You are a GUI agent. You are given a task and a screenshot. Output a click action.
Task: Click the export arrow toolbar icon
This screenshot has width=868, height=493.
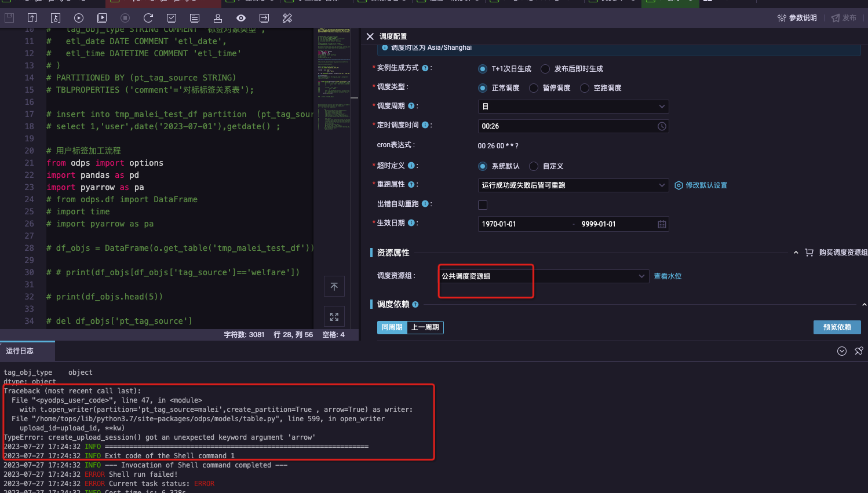264,18
